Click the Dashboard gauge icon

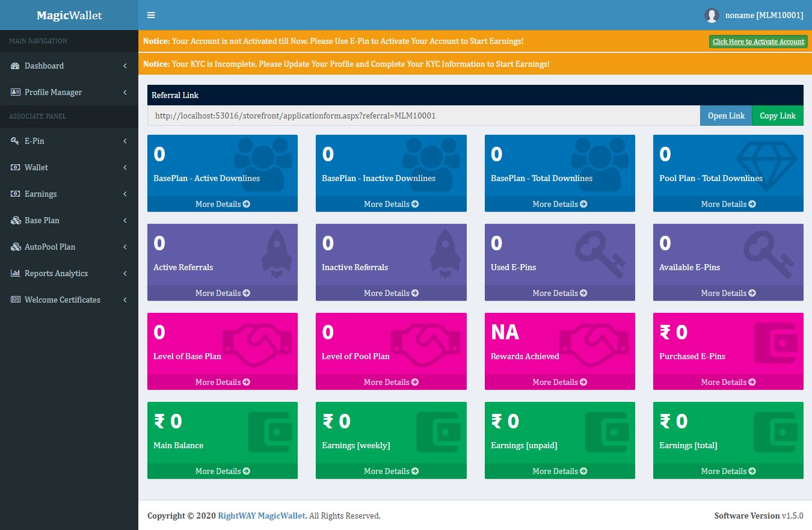(x=16, y=66)
